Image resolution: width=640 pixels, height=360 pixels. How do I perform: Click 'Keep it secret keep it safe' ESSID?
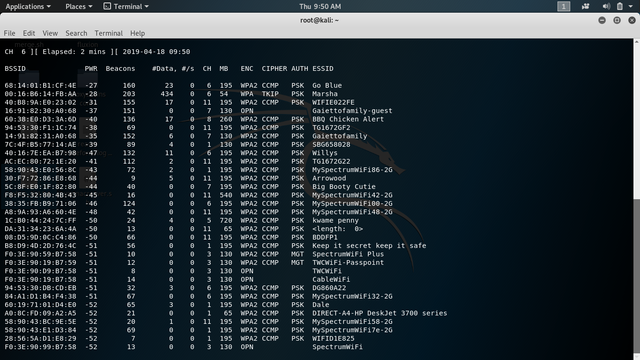[x=369, y=246]
